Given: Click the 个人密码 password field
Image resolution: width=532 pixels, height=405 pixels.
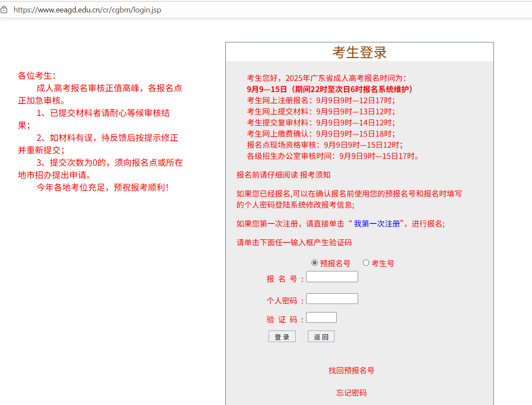Looking at the screenshot, I should pyautogui.click(x=332, y=299).
